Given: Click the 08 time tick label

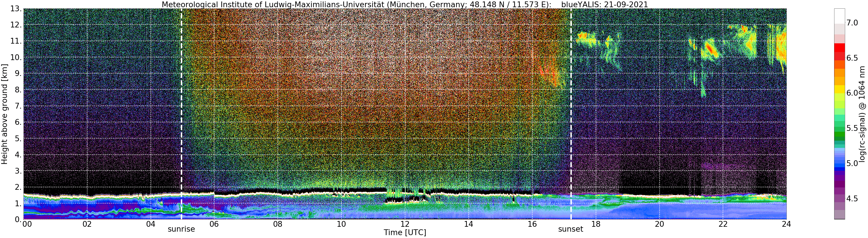Looking at the screenshot, I should [x=277, y=224].
